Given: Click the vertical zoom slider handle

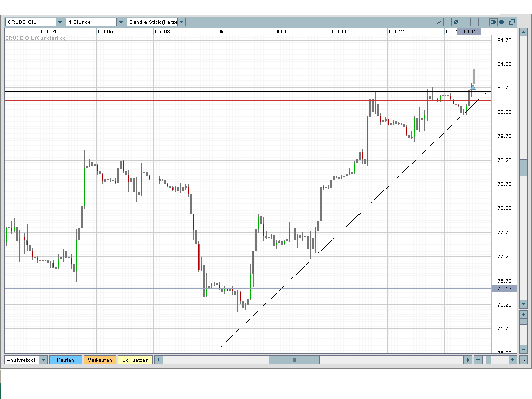Looking at the screenshot, I should click(x=523, y=321).
